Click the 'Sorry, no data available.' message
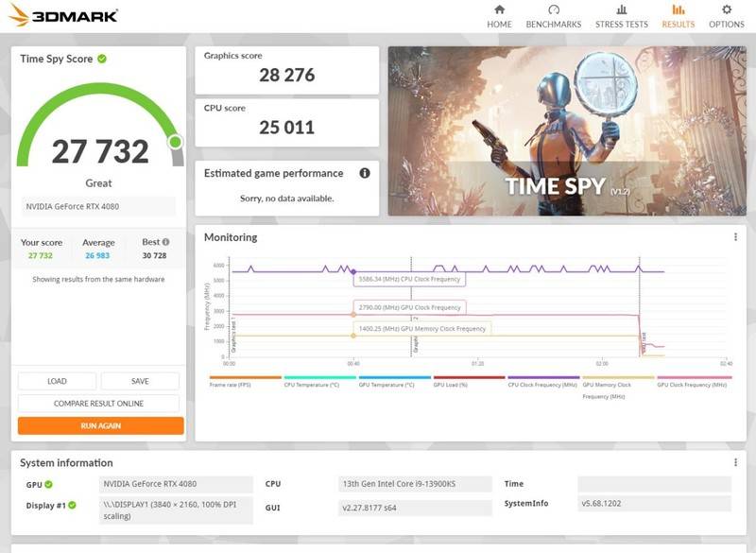The image size is (756, 553). click(287, 199)
